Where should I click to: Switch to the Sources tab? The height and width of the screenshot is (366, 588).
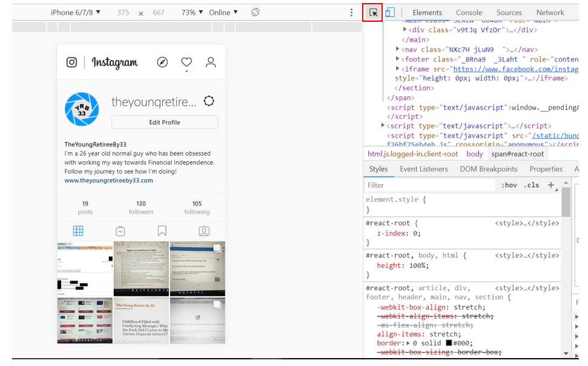509,12
